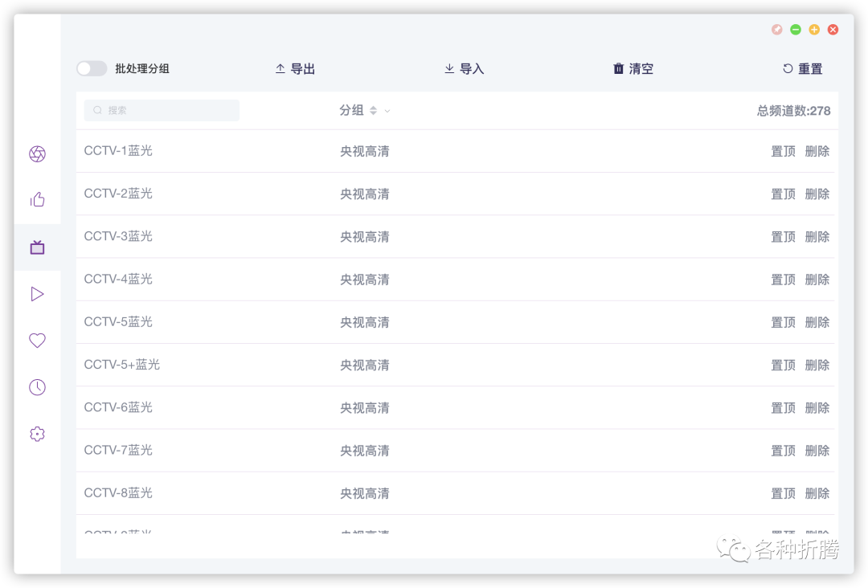Open settings with the gear icon
The image size is (868, 588).
37,433
